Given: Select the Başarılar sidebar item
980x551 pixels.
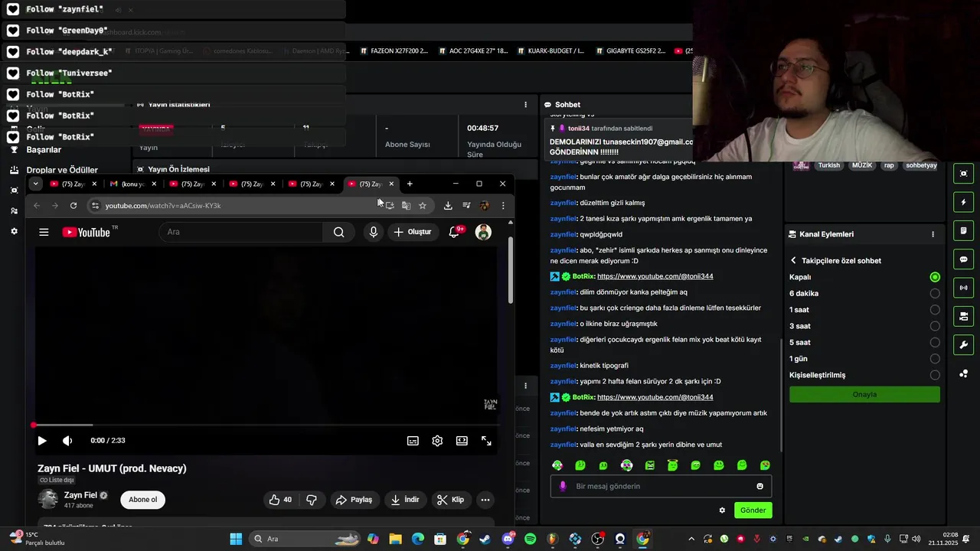Looking at the screenshot, I should (43, 149).
